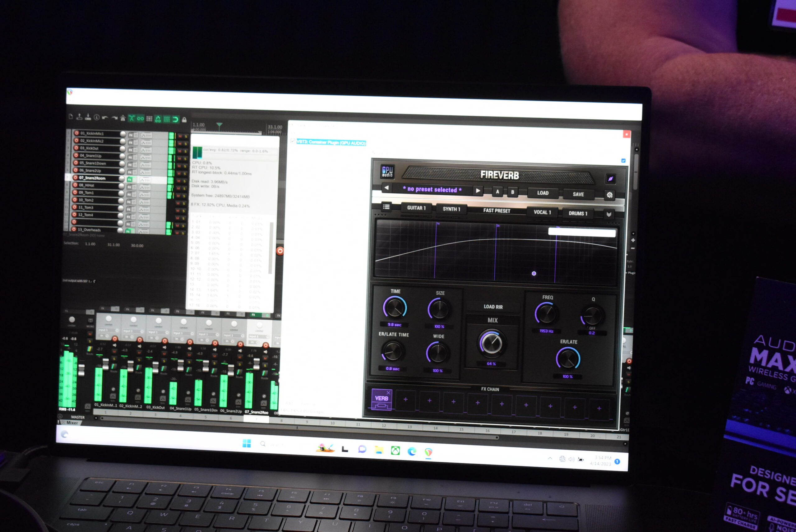Click the Redo arrow icon
The height and width of the screenshot is (532, 796).
pos(114,118)
